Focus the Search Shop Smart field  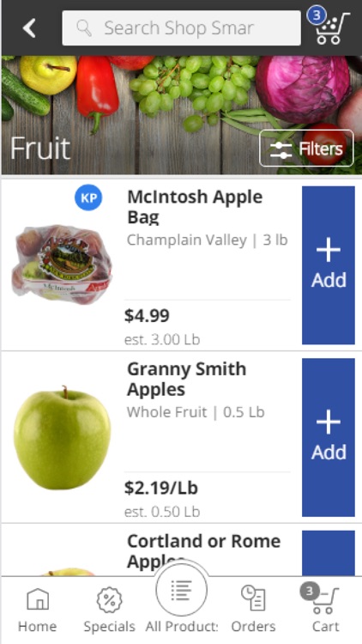tap(181, 28)
